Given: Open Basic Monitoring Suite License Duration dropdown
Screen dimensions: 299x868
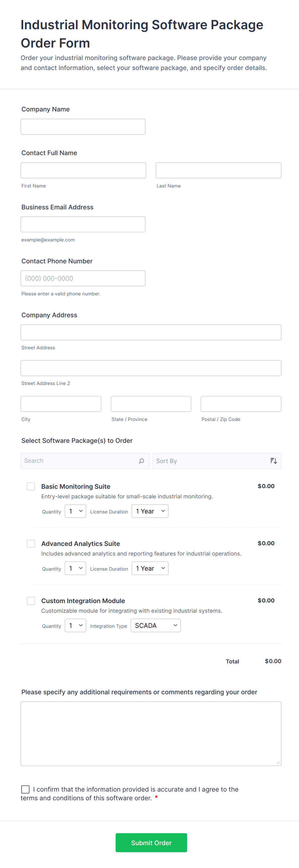Looking at the screenshot, I should (x=150, y=511).
